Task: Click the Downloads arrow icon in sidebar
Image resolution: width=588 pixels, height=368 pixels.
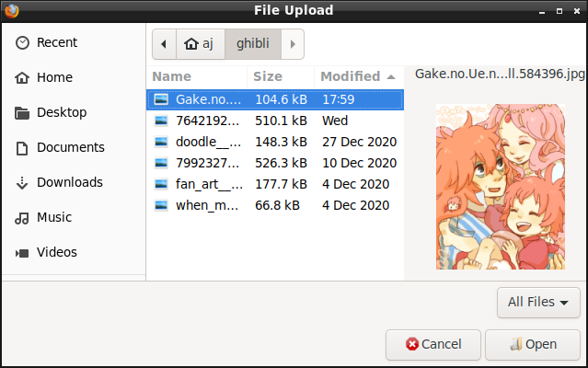Action: [22, 183]
